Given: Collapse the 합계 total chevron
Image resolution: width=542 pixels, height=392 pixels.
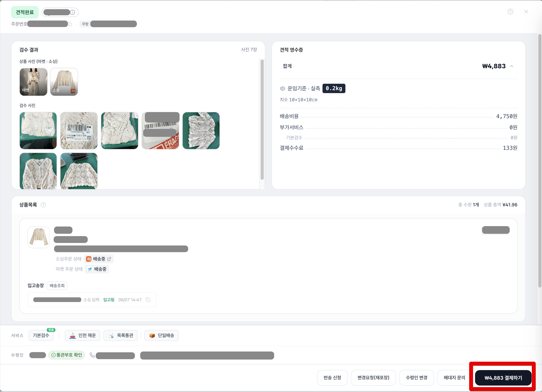Looking at the screenshot, I should (512, 66).
